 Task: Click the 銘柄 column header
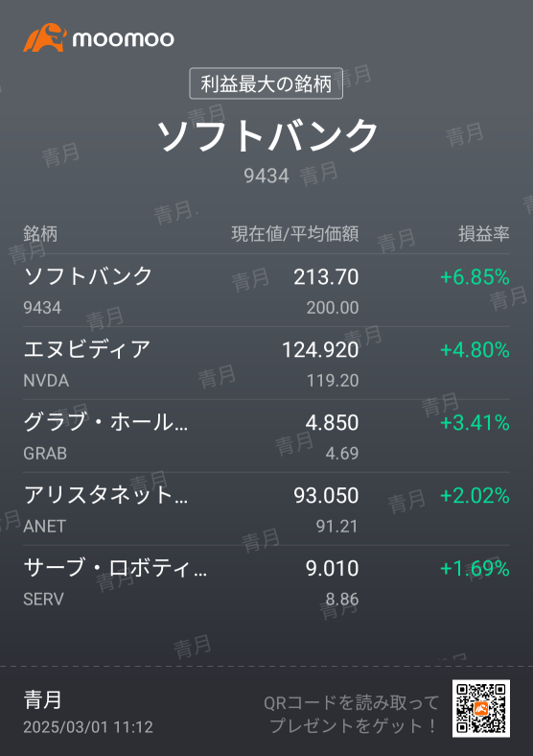tap(40, 234)
